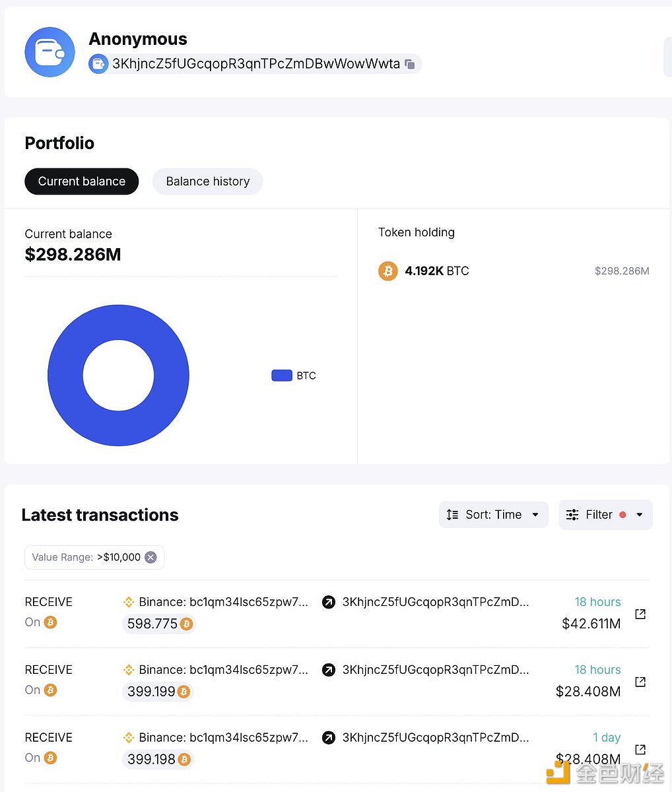This screenshot has height=792, width=672.
Task: Click Binance logo in the 399.198 transaction row
Action: pyautogui.click(x=129, y=737)
